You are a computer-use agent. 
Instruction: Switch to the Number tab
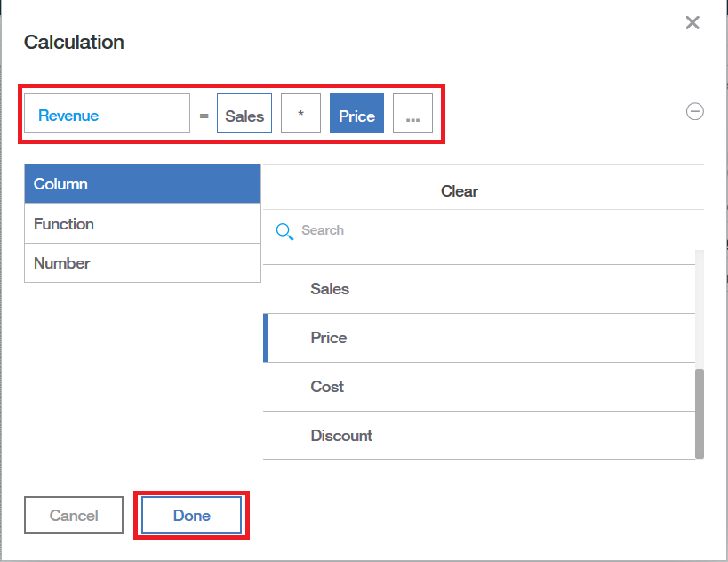pyautogui.click(x=142, y=263)
